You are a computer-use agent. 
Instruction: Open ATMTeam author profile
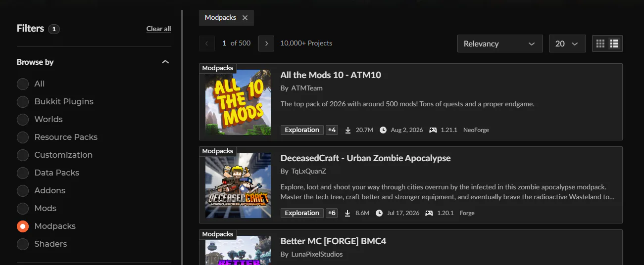pos(307,88)
